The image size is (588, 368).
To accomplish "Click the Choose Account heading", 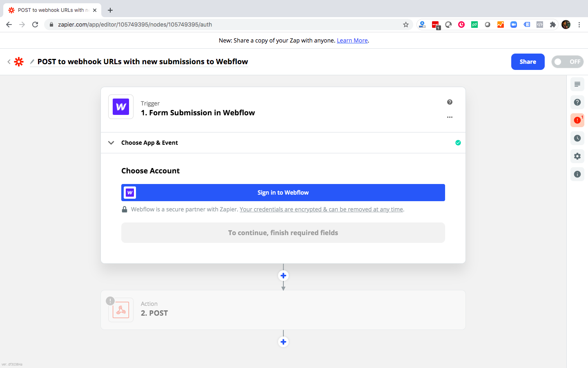I will [150, 171].
